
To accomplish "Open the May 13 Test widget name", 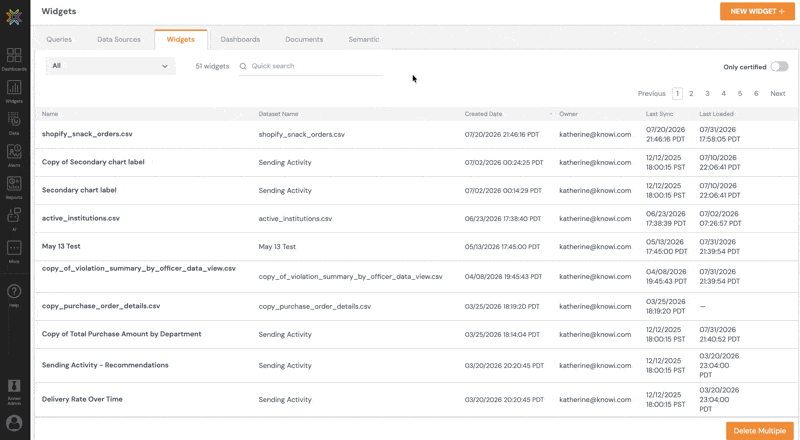I will point(61,246).
